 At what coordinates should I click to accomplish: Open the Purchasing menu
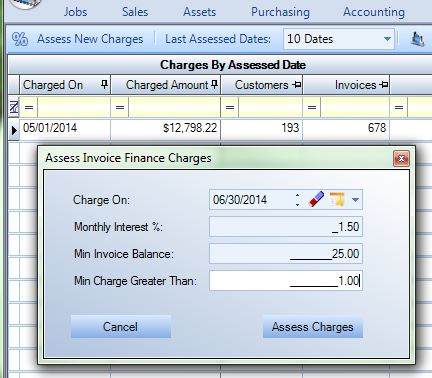point(280,12)
